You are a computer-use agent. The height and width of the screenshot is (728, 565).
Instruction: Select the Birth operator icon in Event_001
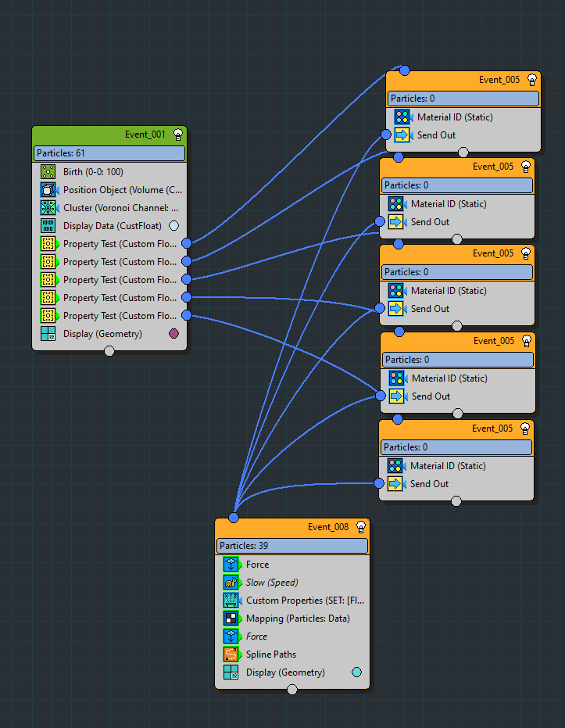[x=48, y=172]
